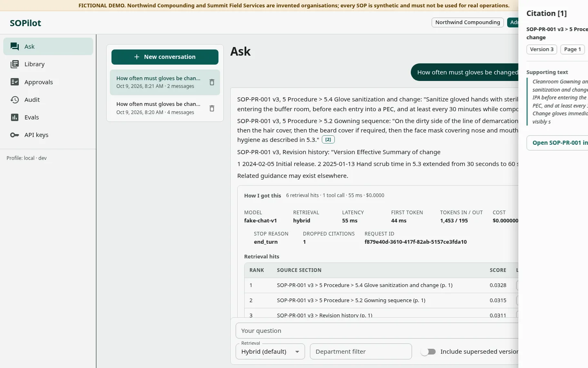Viewport: 588px width, 368px height.
Task: Go to the Audit section label
Action: click(32, 100)
